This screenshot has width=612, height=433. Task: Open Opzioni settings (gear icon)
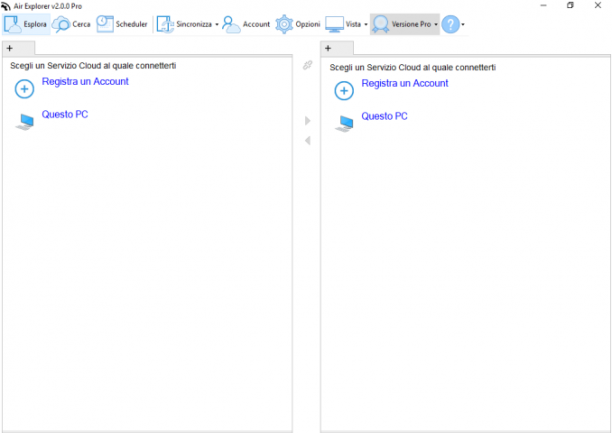284,24
